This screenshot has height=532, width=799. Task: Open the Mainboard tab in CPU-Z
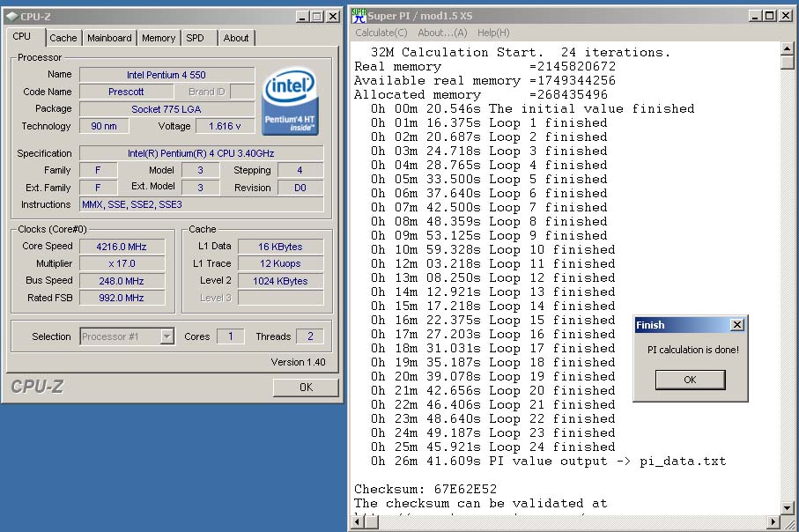point(109,38)
